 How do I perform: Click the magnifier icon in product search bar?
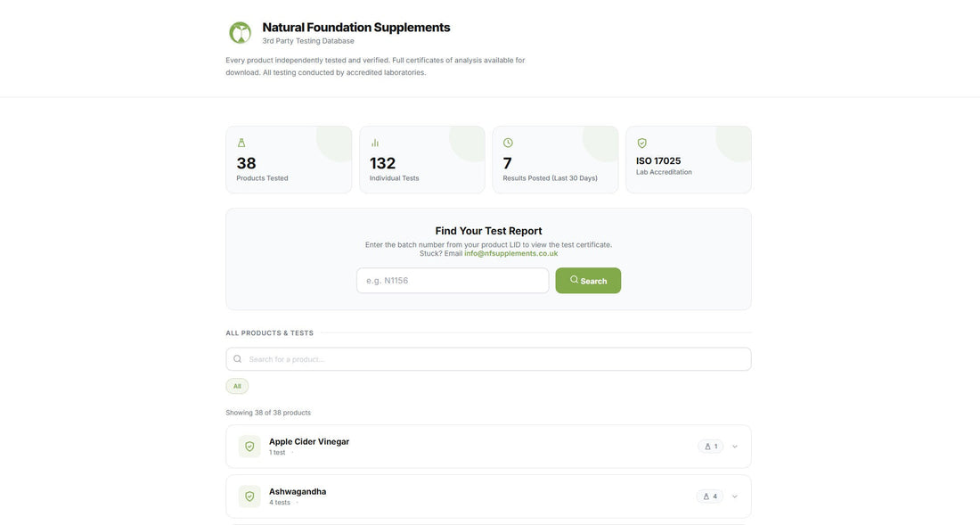pyautogui.click(x=238, y=358)
